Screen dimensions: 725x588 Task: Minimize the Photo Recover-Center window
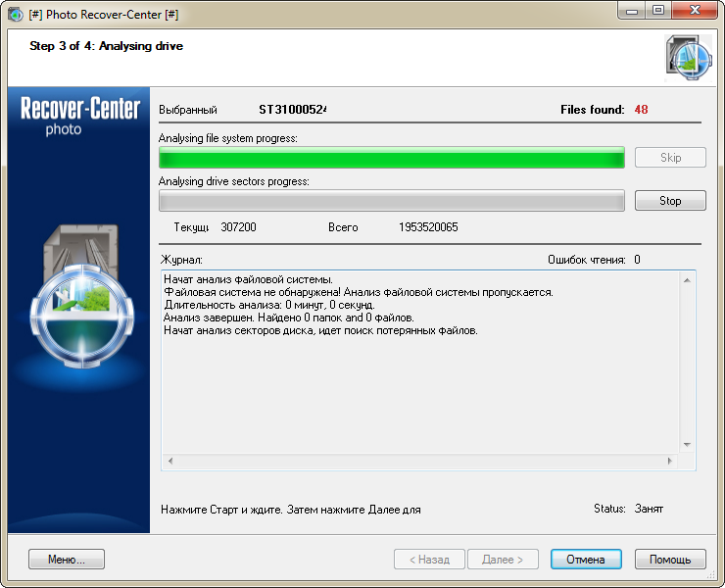click(x=632, y=11)
